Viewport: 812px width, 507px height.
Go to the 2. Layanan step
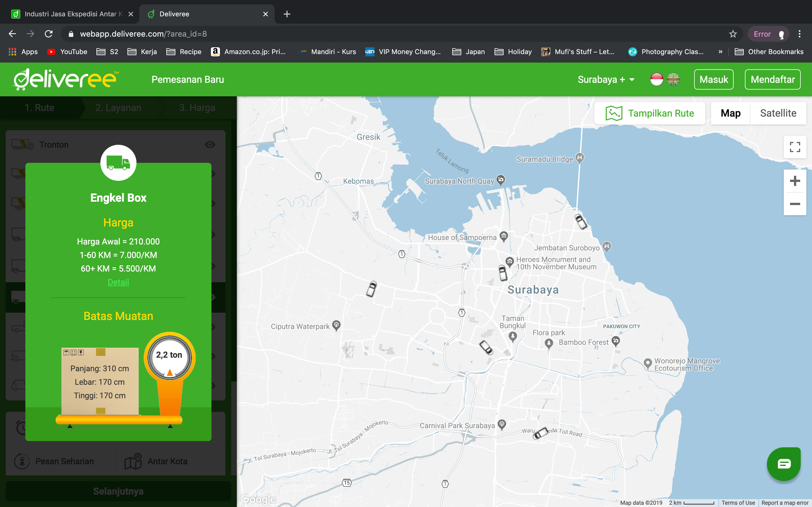coord(118,107)
